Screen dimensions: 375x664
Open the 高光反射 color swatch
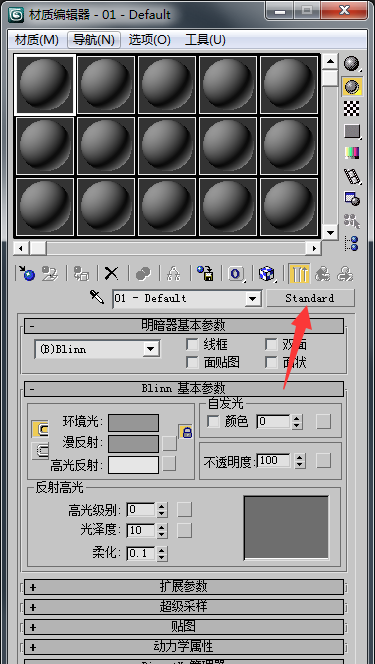133,465
